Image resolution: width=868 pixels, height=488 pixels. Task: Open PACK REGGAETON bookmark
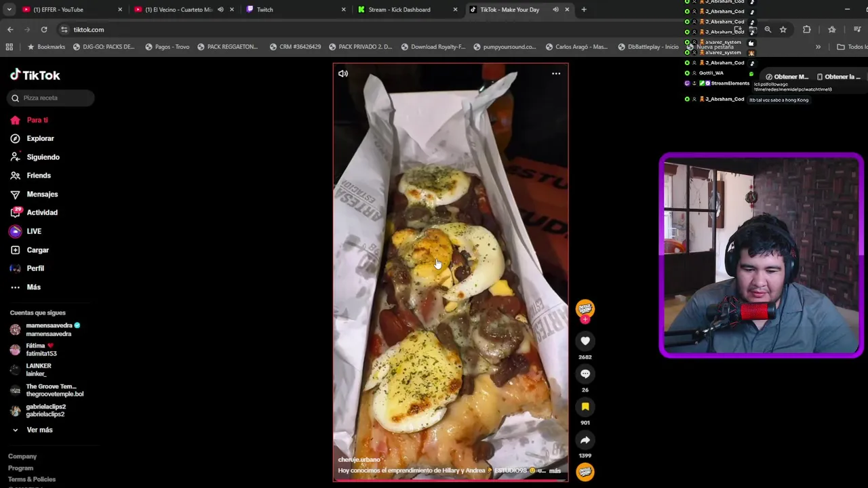228,47
